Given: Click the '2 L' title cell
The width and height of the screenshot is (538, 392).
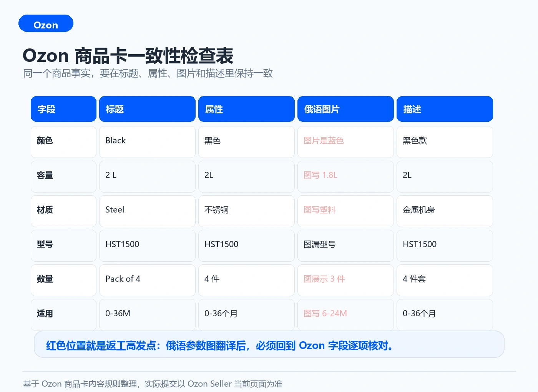Looking at the screenshot, I should pyautogui.click(x=147, y=176).
